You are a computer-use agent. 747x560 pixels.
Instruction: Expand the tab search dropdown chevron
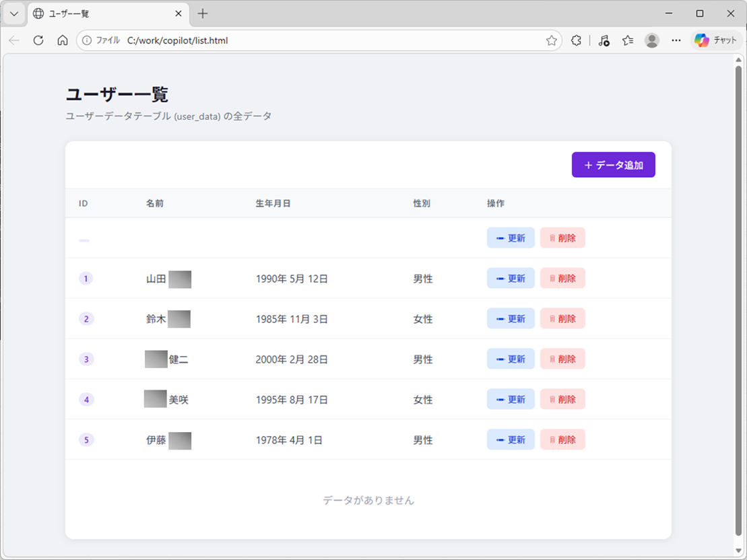pyautogui.click(x=13, y=13)
